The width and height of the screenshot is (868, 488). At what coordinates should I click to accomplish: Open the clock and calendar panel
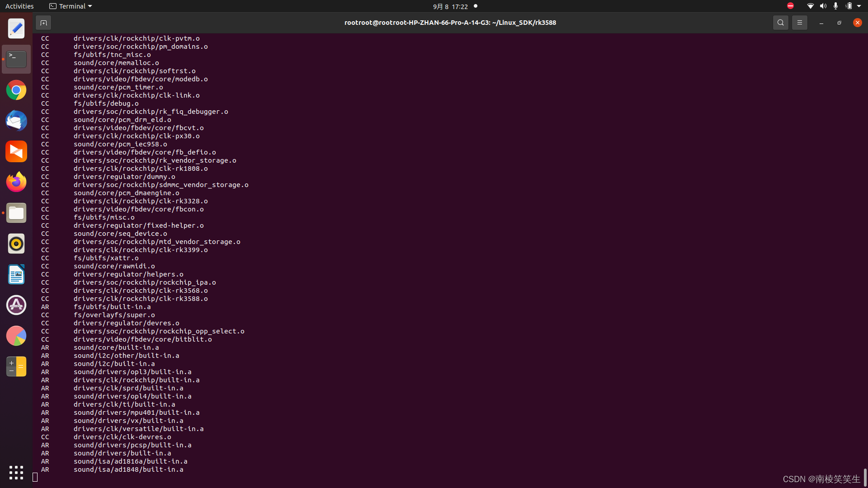[x=450, y=6]
